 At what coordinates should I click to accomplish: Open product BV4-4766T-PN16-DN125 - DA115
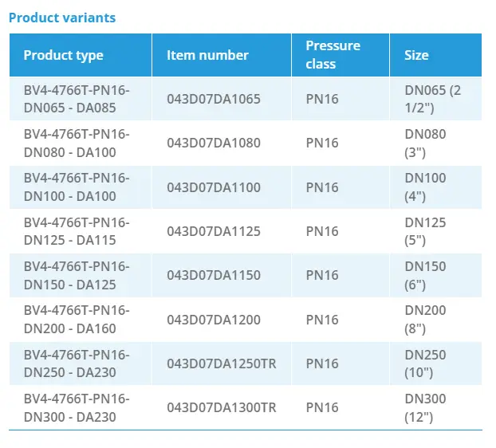click(77, 231)
